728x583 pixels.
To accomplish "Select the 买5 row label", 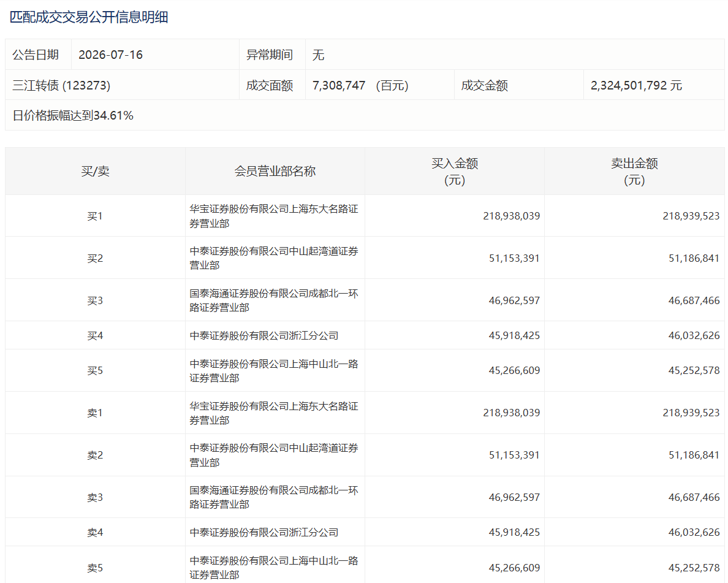I will point(95,371).
